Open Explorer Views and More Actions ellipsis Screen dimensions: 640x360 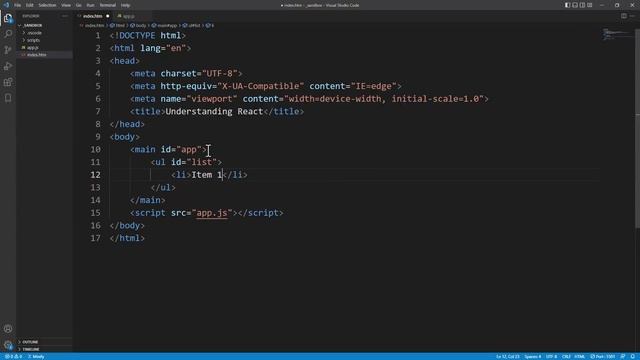64,16
